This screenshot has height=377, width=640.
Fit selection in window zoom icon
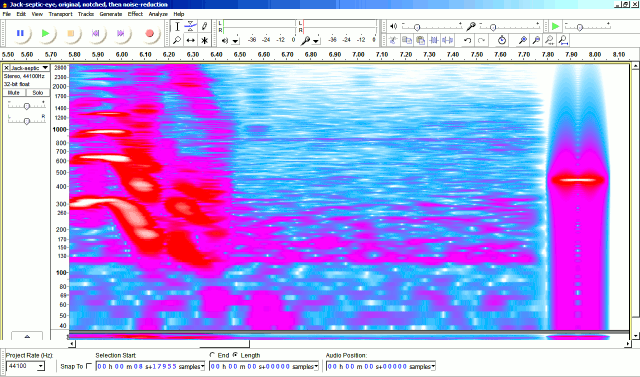pyautogui.click(x=550, y=40)
